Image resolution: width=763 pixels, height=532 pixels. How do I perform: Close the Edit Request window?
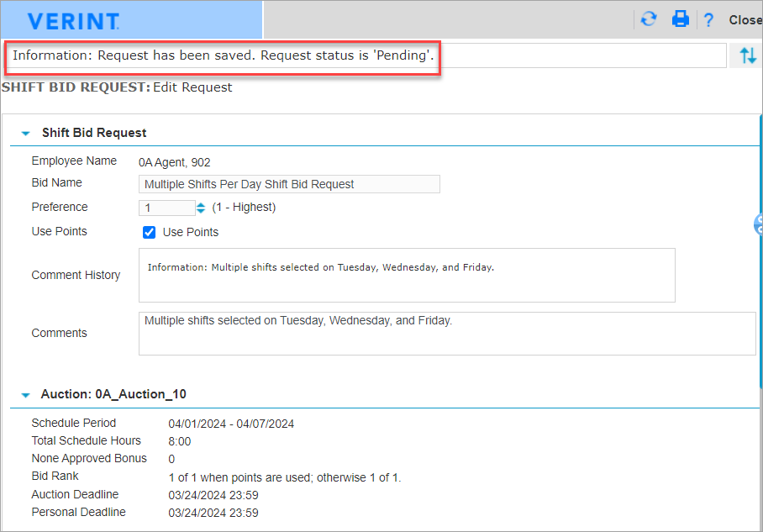pos(745,20)
